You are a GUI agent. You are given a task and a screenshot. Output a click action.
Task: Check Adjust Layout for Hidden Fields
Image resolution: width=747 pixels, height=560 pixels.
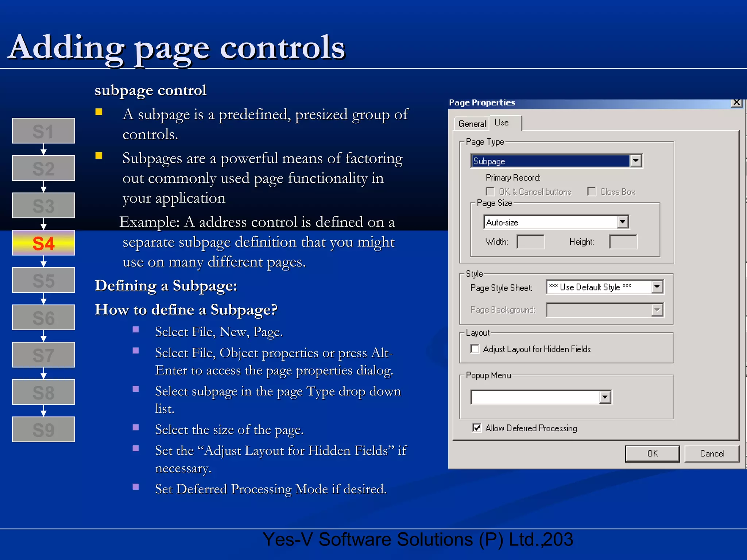pyautogui.click(x=475, y=349)
